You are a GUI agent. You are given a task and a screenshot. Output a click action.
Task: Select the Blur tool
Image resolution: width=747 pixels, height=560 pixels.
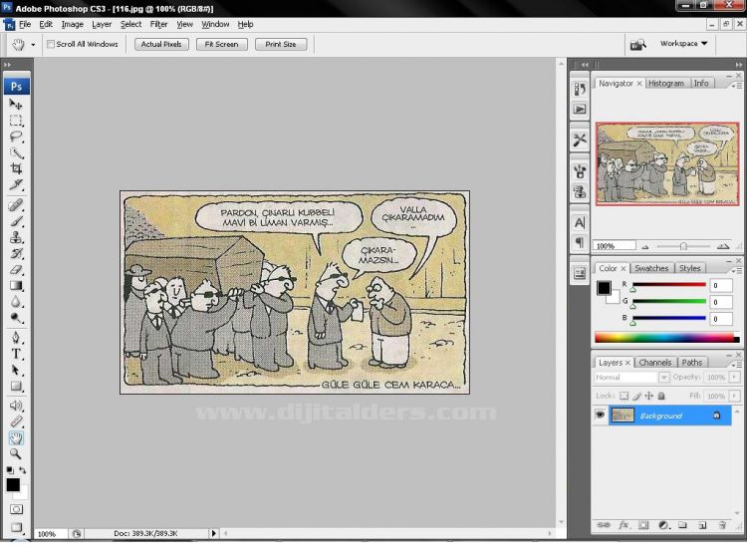coord(16,302)
